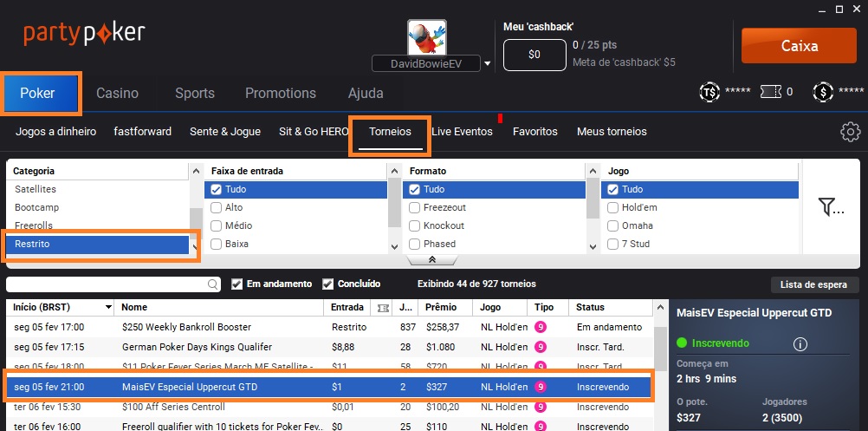Enable the Médio buy-in checkbox

pos(216,226)
